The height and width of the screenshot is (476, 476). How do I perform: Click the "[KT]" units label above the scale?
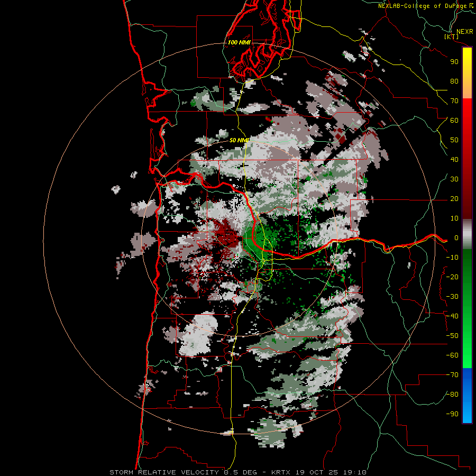pos(452,36)
